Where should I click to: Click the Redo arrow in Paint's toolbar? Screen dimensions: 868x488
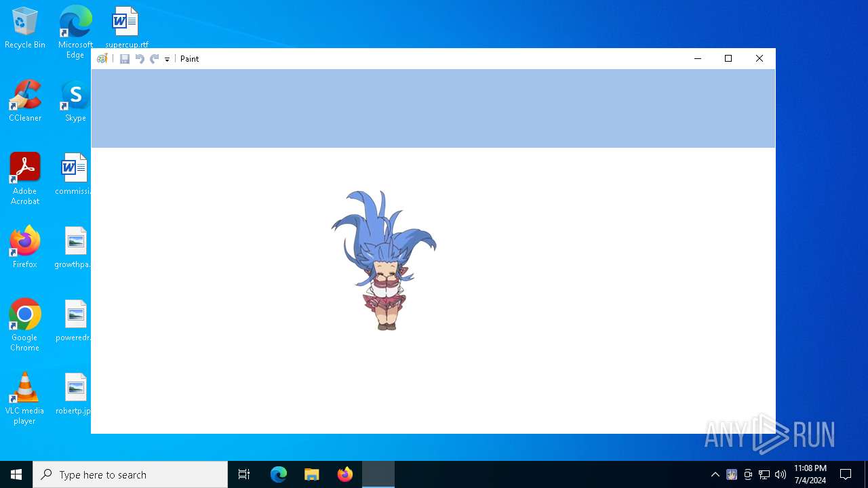point(155,59)
